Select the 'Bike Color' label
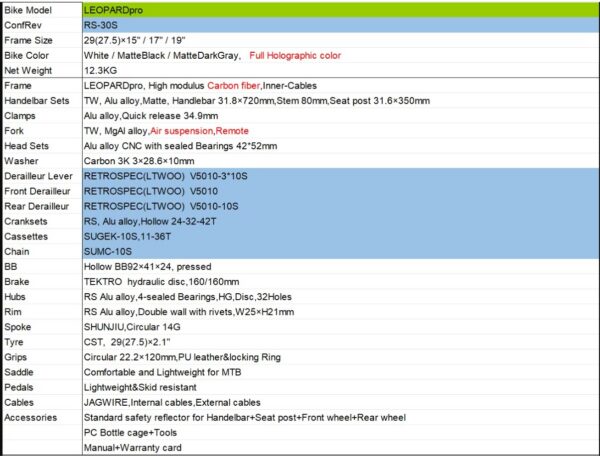Screen dimensions: 600x456 [26, 55]
